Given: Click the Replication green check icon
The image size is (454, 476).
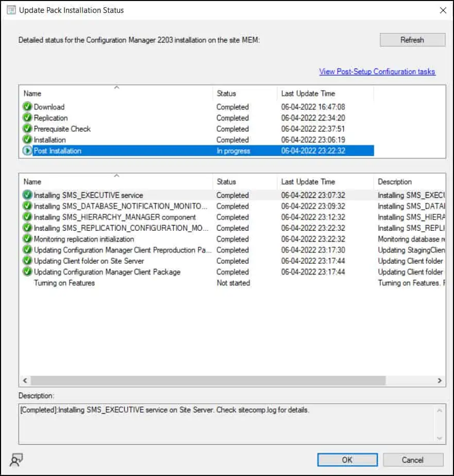Looking at the screenshot, I should 27,117.
